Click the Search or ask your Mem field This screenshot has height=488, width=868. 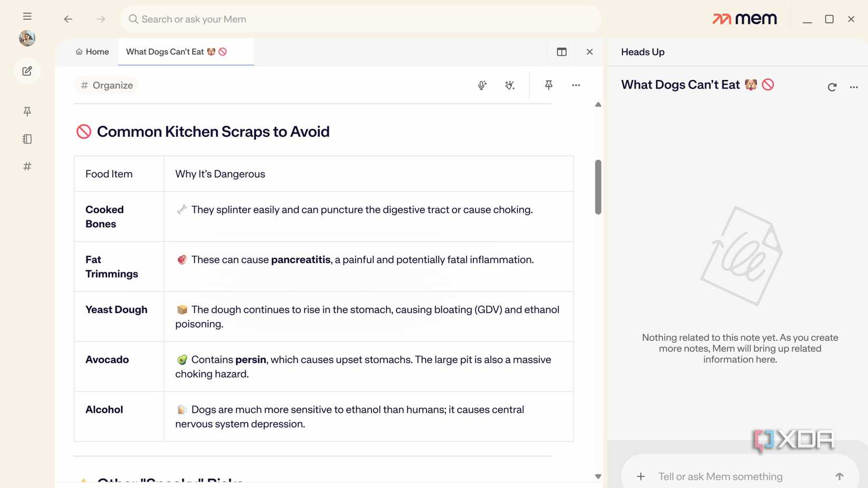coord(361,19)
